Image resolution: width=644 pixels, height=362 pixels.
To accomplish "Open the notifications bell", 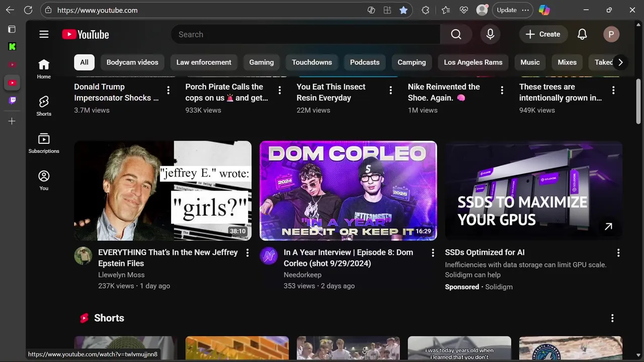I will click(582, 34).
